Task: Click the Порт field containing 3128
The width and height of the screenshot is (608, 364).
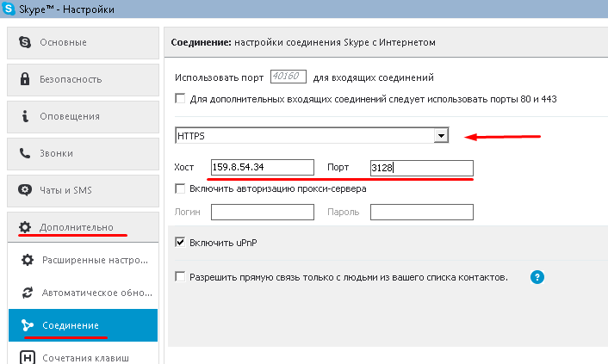Action: pyautogui.click(x=422, y=168)
